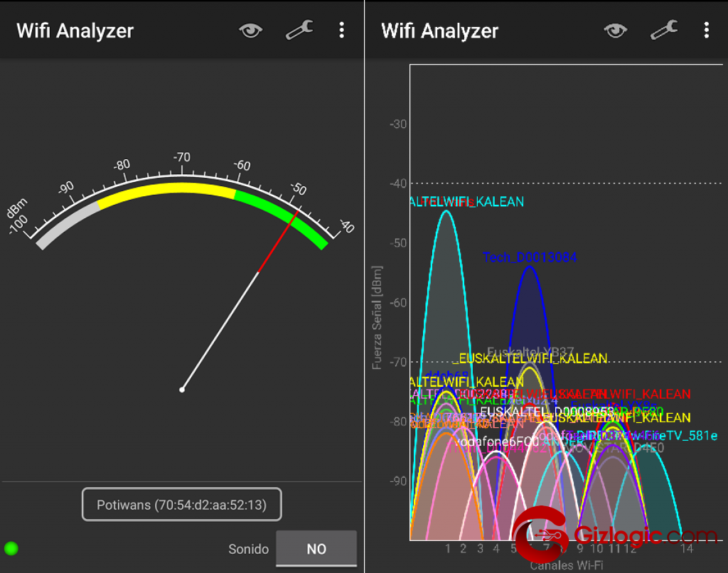Click channel '1' on the graph's channel axis
The height and width of the screenshot is (573, 728).
[448, 549]
